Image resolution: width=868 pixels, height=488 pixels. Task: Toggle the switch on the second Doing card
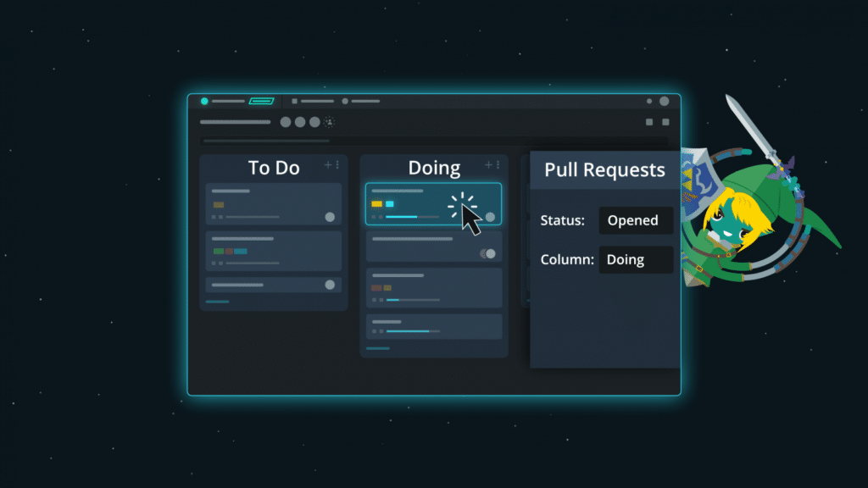(x=487, y=253)
